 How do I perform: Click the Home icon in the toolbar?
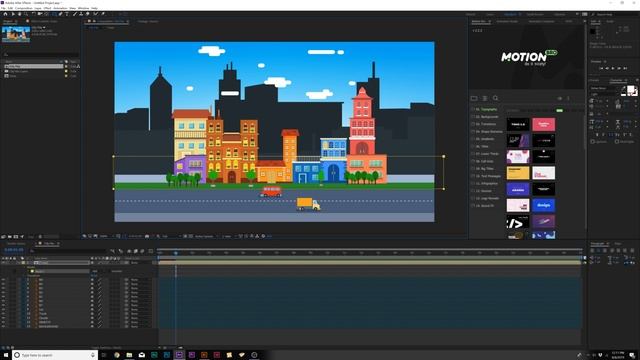click(x=5, y=13)
